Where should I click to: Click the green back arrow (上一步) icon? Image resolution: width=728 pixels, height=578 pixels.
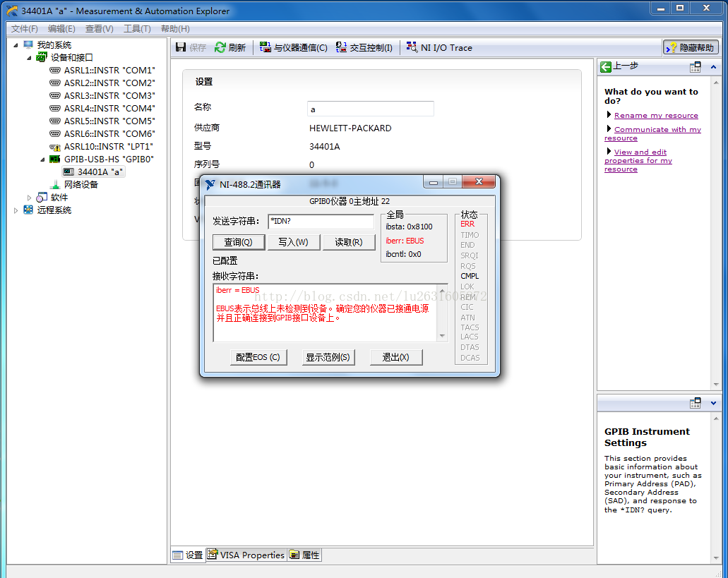click(605, 67)
